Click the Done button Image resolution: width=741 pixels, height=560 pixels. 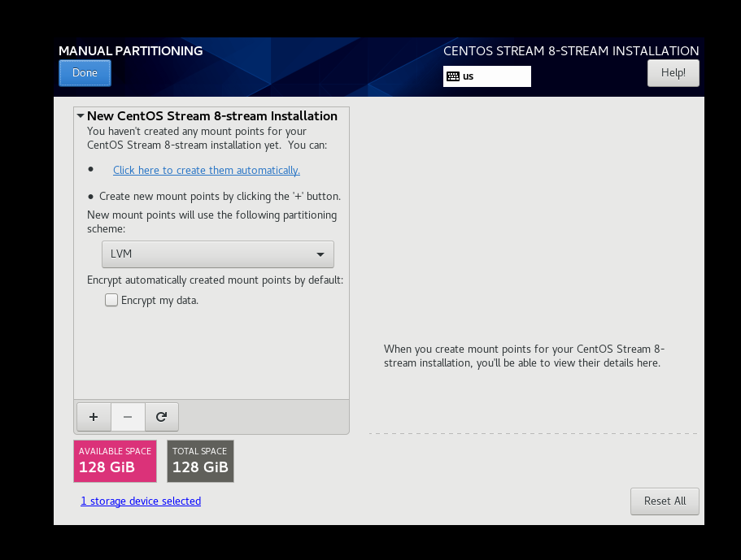pyautogui.click(x=85, y=73)
